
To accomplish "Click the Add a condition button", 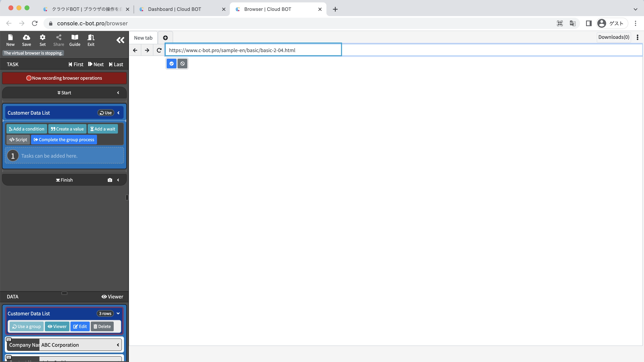I will coord(27,129).
